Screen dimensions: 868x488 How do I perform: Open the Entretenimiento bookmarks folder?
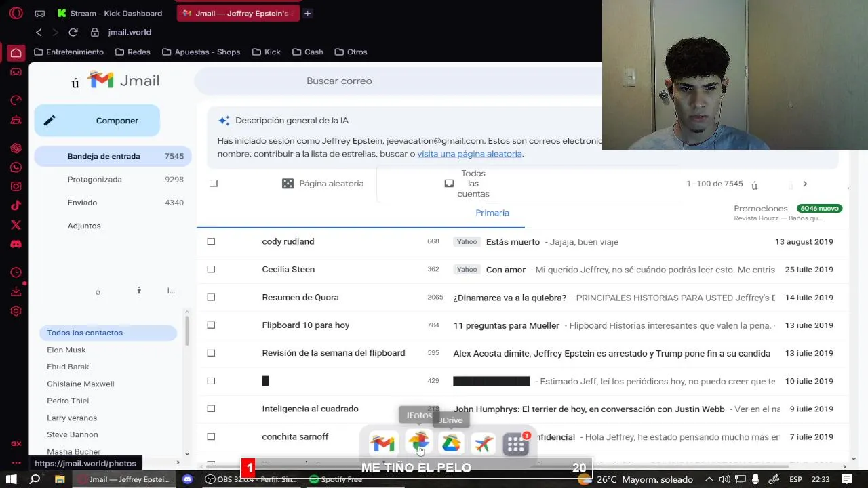coord(68,52)
